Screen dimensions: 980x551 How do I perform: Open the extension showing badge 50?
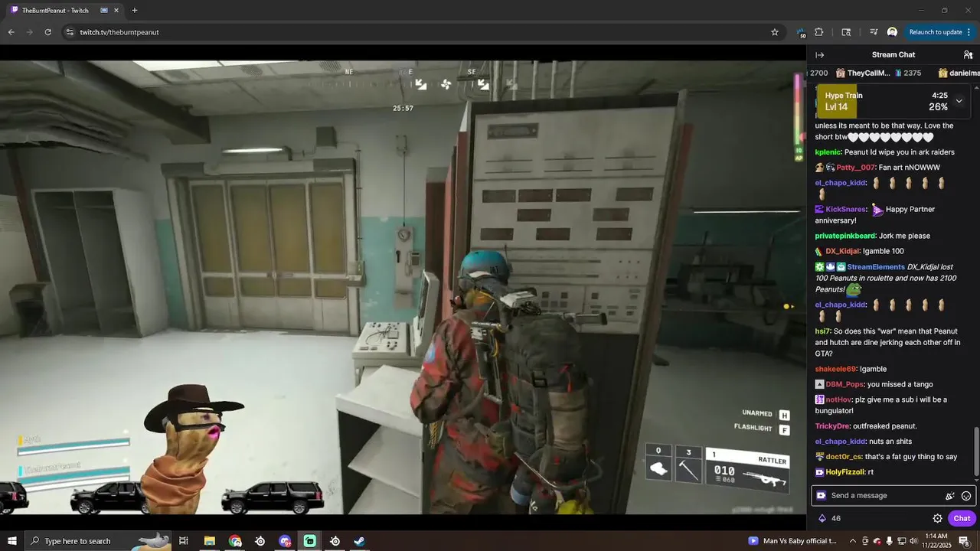(801, 32)
